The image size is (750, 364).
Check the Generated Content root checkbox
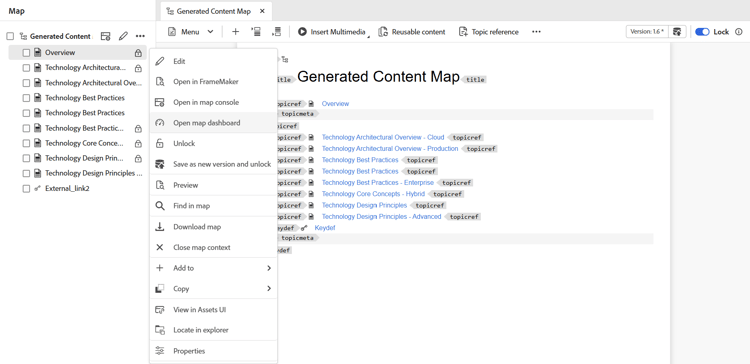pyautogui.click(x=10, y=36)
